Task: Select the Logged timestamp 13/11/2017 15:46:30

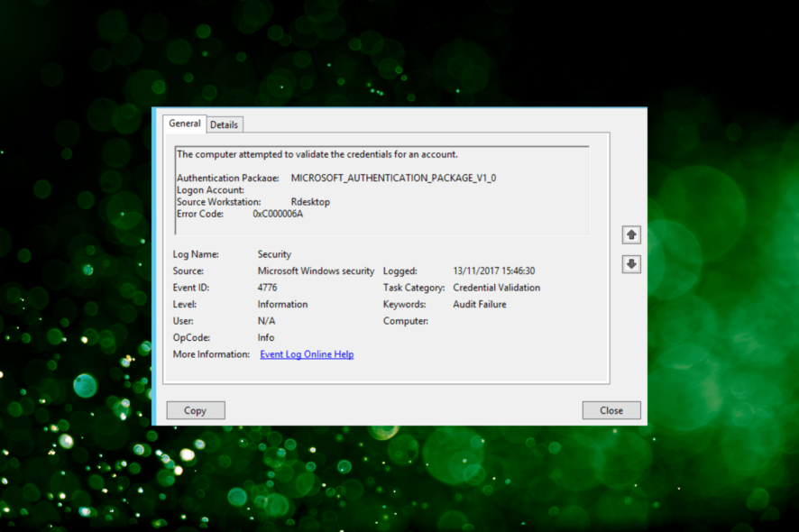Action: [494, 271]
